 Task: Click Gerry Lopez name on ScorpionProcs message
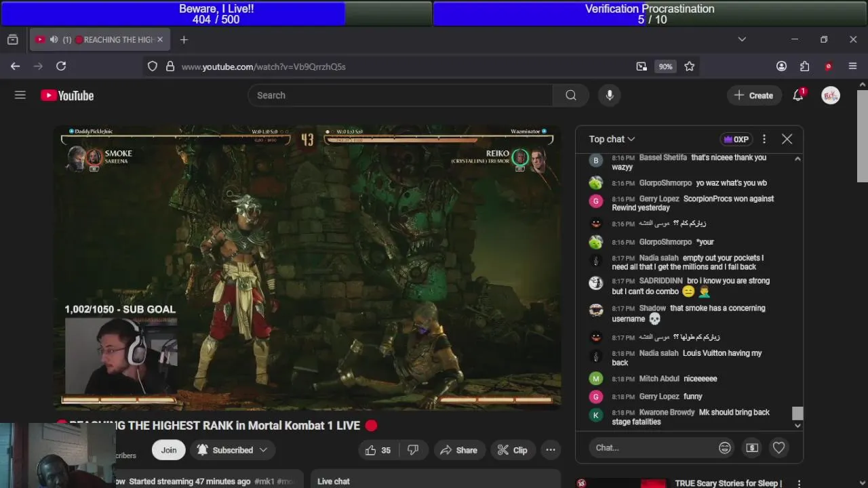pos(659,199)
